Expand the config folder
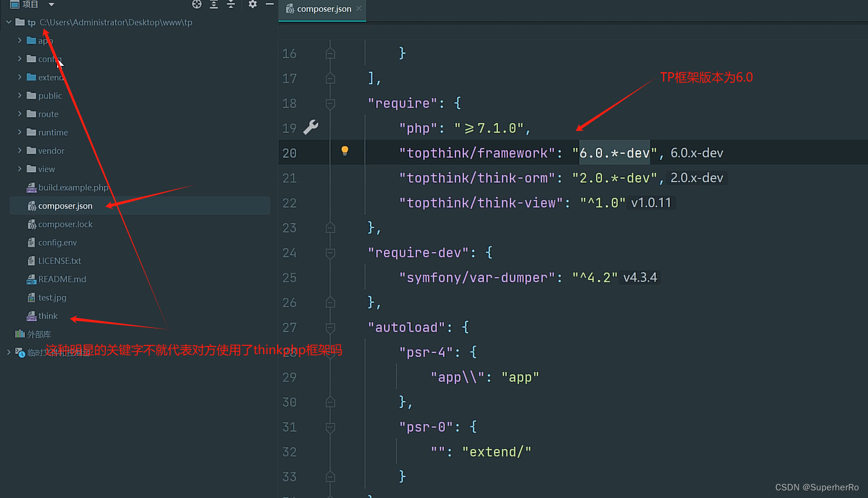868x498 pixels. (x=20, y=59)
